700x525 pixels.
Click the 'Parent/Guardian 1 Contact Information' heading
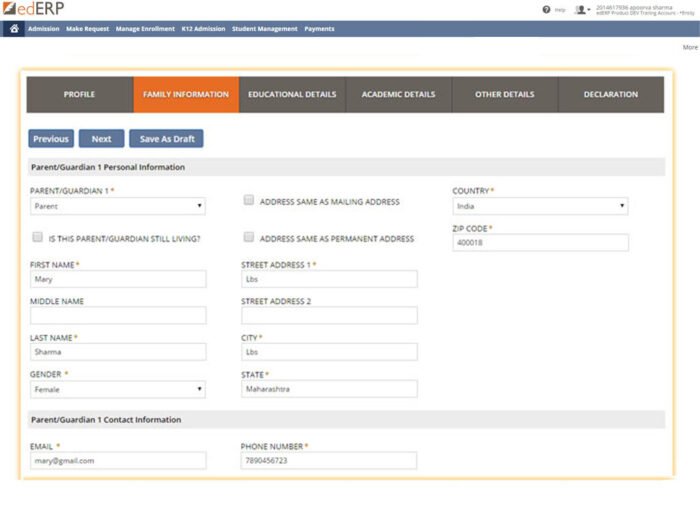coord(106,420)
